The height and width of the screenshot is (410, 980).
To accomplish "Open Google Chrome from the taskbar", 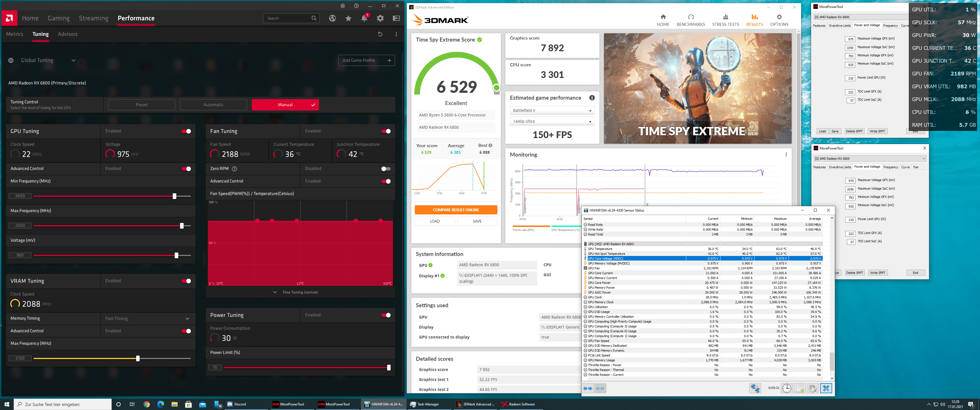I will (146, 404).
